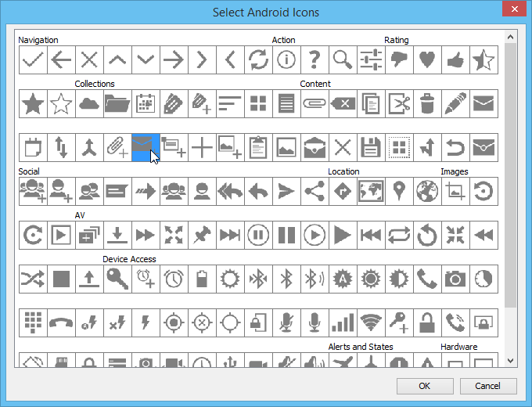Pick the clipboard paste icon
This screenshot has width=532, height=407.
click(258, 147)
